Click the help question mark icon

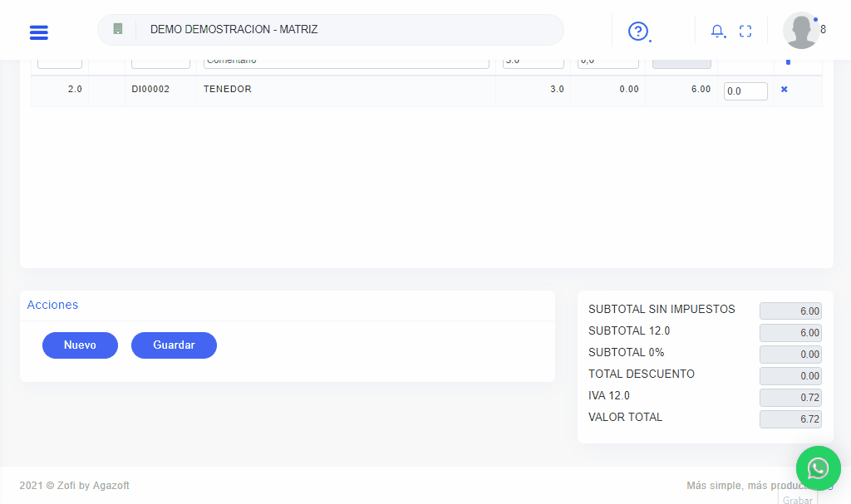pyautogui.click(x=637, y=32)
